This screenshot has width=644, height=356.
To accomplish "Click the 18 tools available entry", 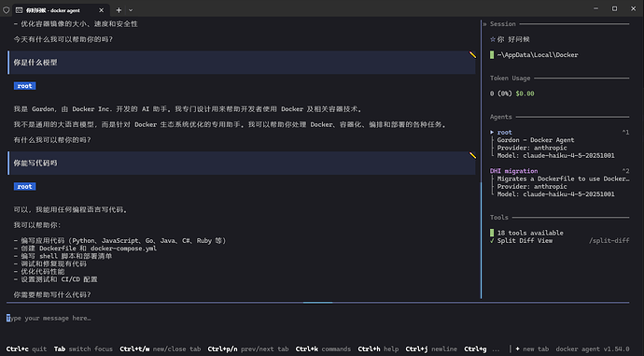I will click(530, 233).
